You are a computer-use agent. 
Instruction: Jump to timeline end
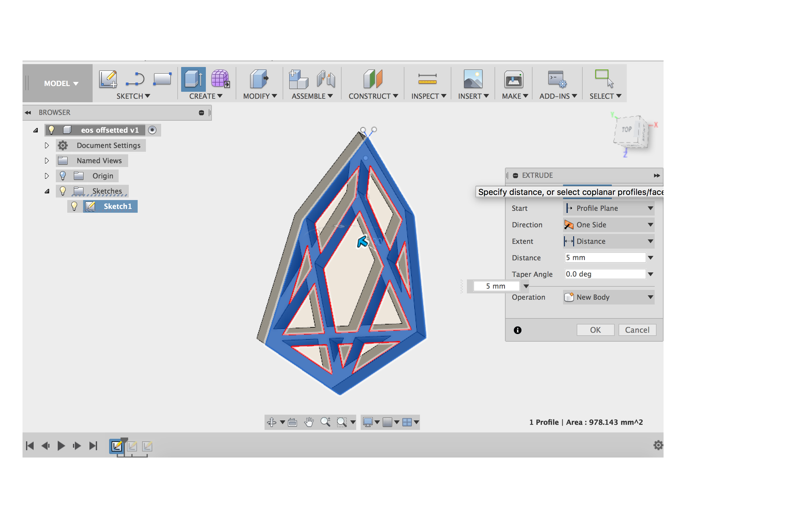93,446
